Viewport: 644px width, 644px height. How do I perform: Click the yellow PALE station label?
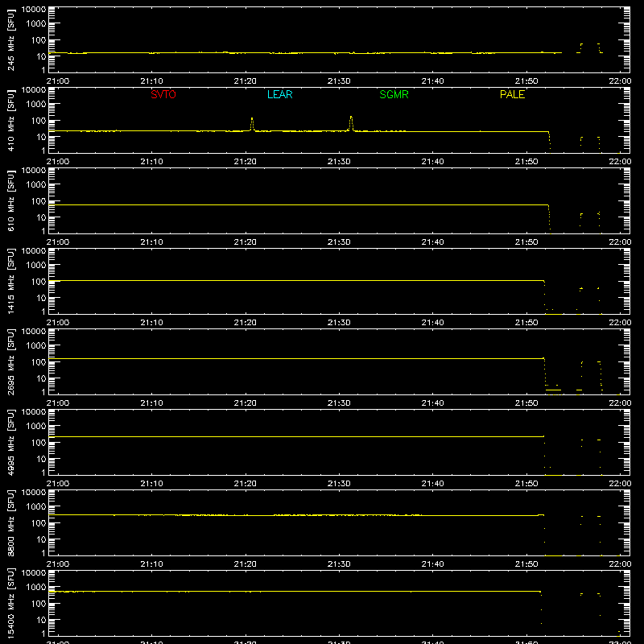(x=512, y=94)
